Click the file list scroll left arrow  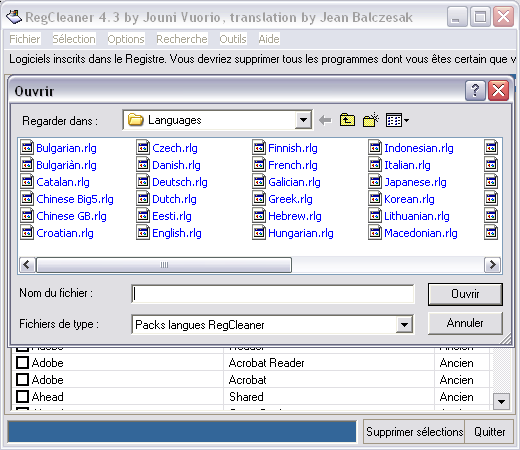[27, 265]
